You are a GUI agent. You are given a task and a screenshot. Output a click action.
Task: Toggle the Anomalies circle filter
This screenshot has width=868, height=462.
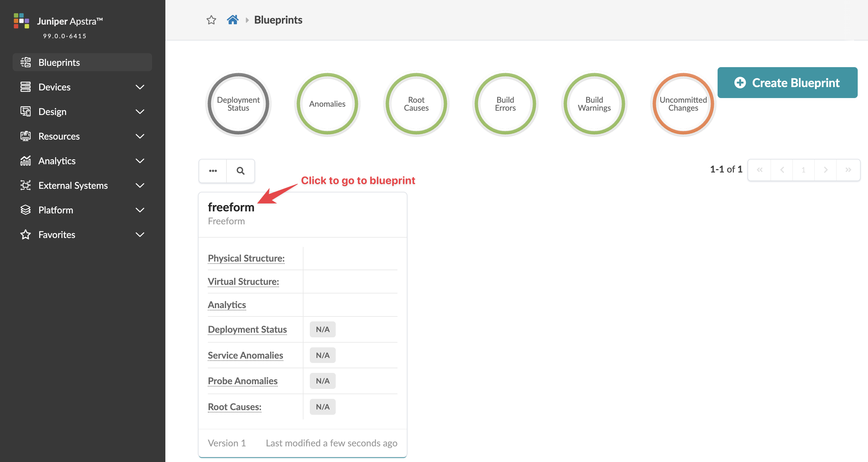click(x=327, y=104)
